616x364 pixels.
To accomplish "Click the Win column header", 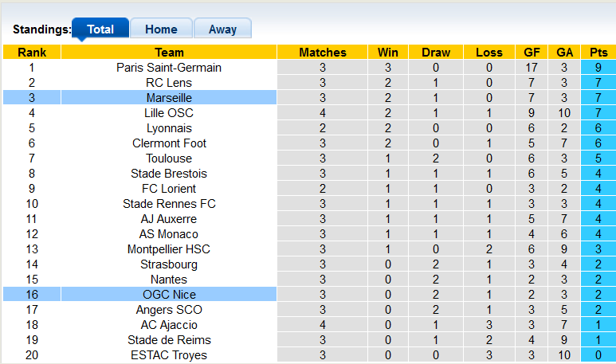I will point(388,53).
